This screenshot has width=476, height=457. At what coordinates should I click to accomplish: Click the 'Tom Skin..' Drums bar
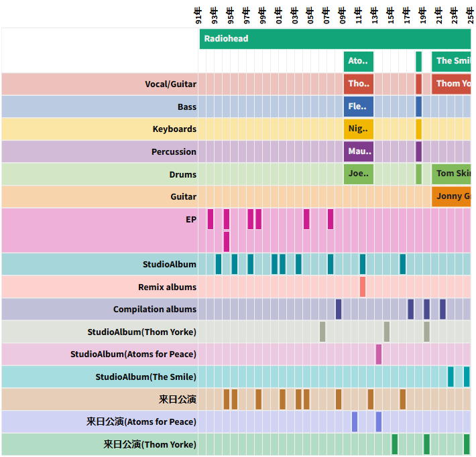coord(452,174)
